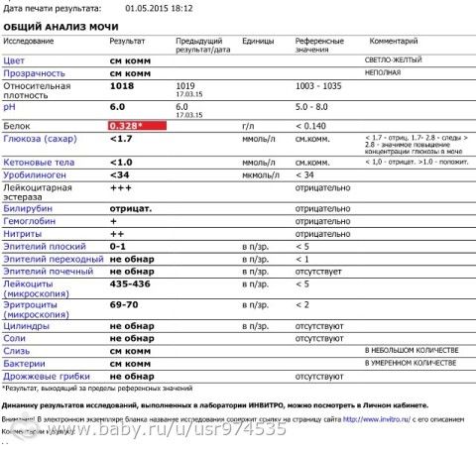The height and width of the screenshot is (453, 476).
Task: Select the +++ leukocyte esterase result
Action: point(121,188)
